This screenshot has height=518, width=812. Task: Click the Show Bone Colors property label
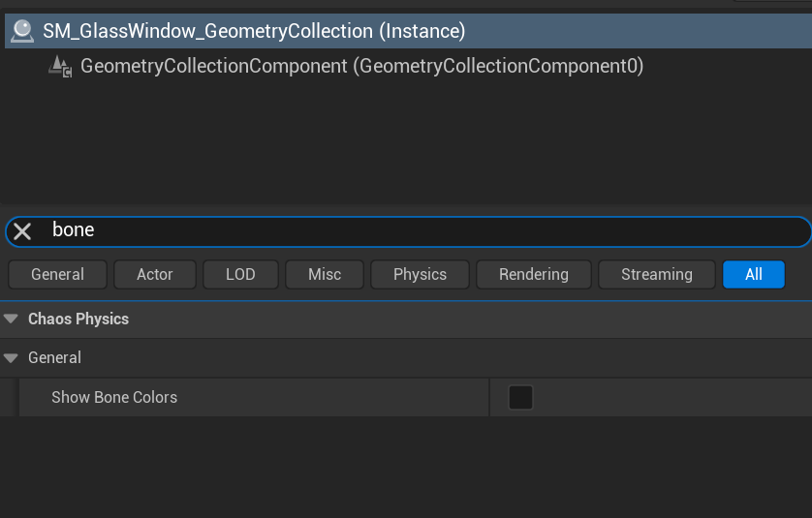pos(114,397)
